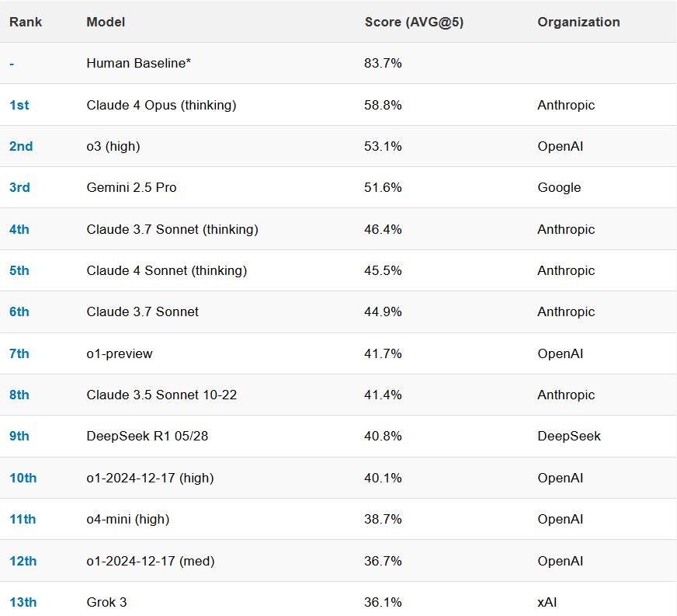Select the Organization column header
The height and width of the screenshot is (616, 677).
click(578, 22)
